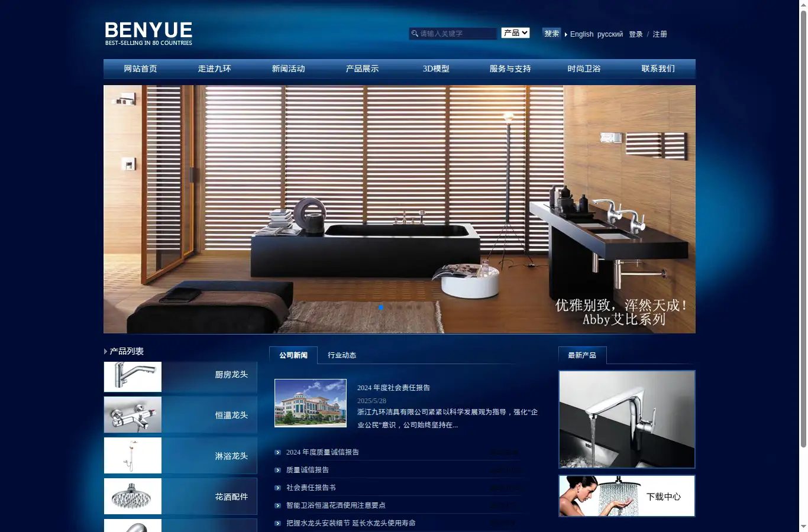
Task: Click bullet icon next to 社会责任报告书
Action: pyautogui.click(x=277, y=488)
